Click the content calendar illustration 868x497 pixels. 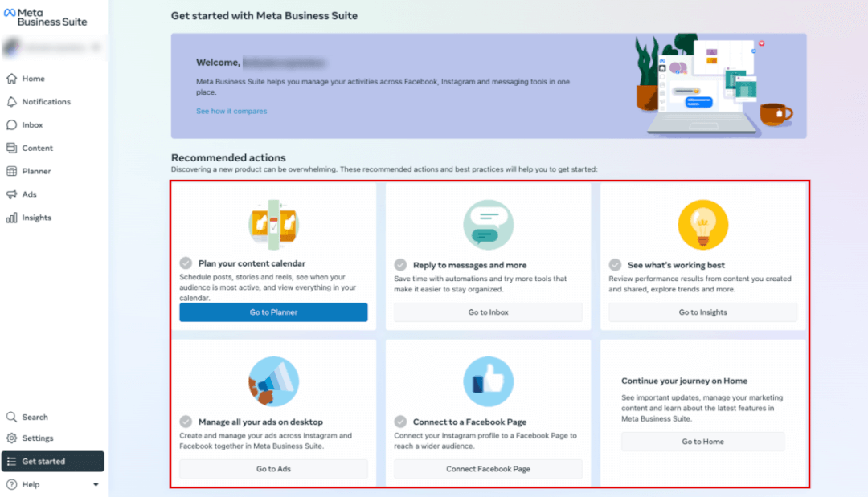tap(273, 225)
